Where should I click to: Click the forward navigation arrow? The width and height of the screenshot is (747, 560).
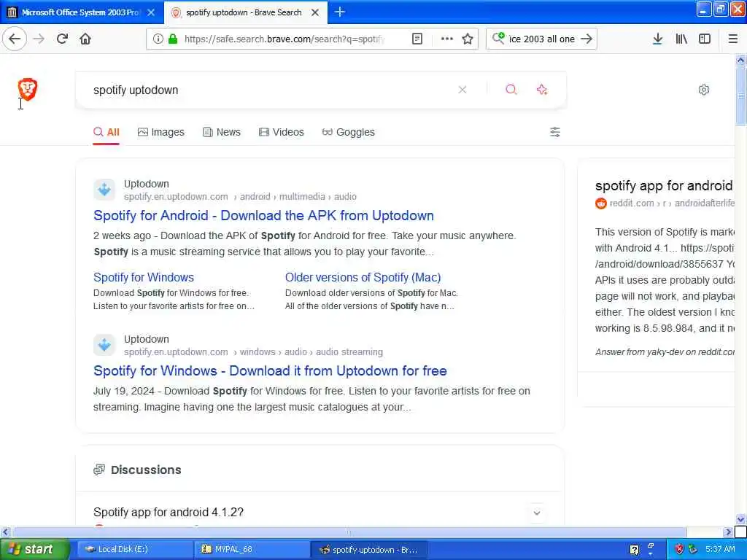click(x=39, y=39)
